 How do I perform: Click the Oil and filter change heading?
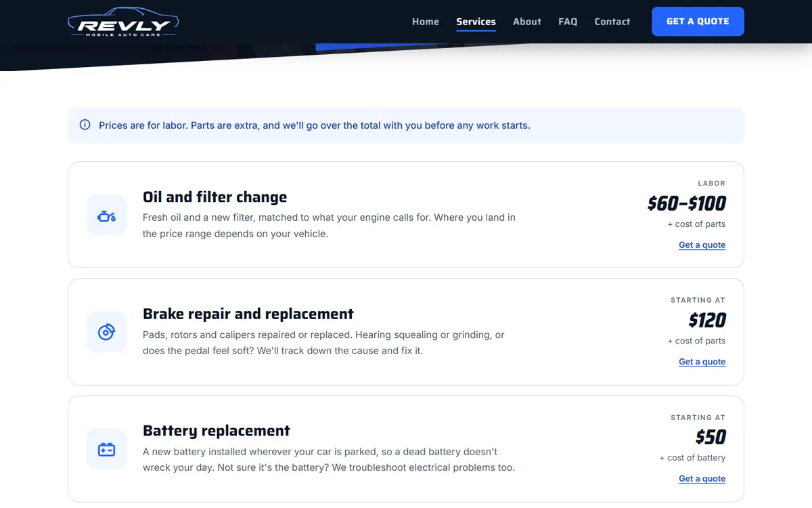[x=215, y=197]
